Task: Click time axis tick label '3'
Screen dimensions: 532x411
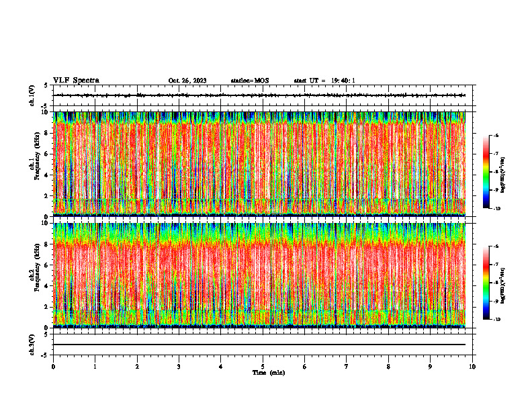Action: (x=179, y=367)
